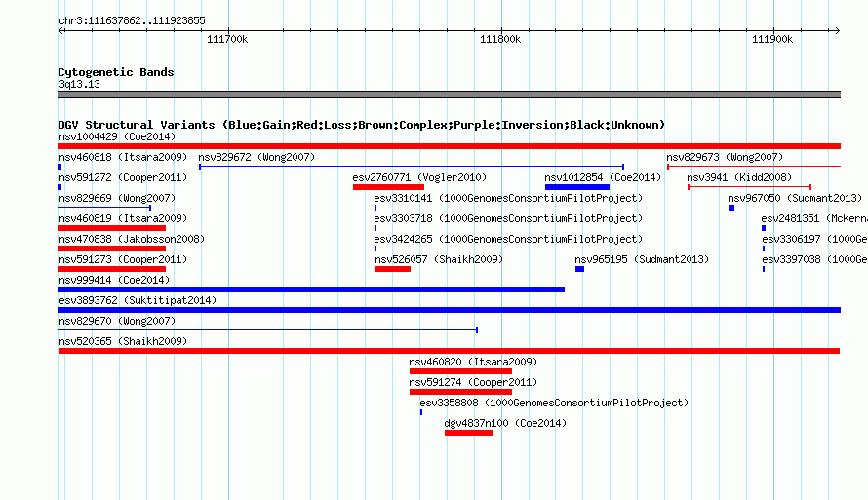Click the chr3:111637862..111923855 region label
Image resolution: width=868 pixels, height=500 pixels.
tap(132, 20)
